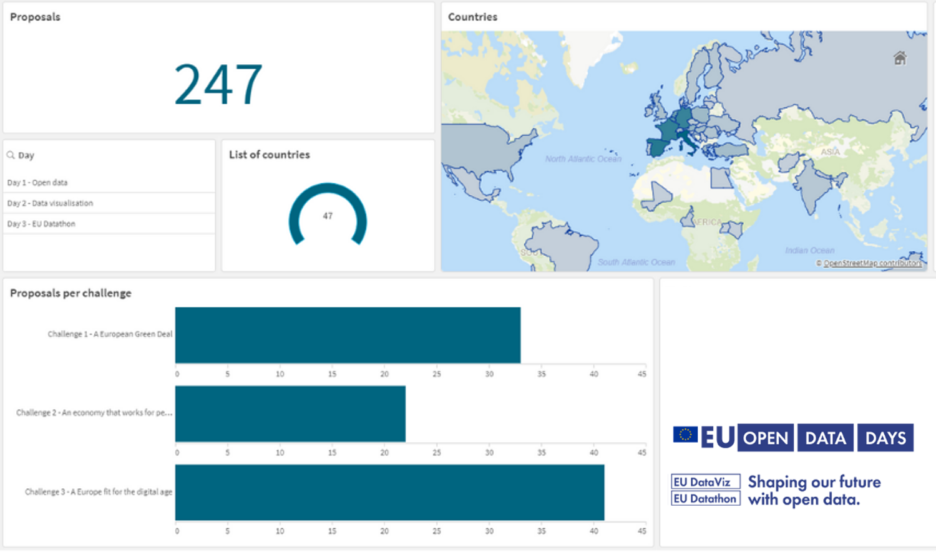This screenshot has height=560, width=936.
Task: Click the Challenge 1 European Green Deal bar
Action: point(348,335)
